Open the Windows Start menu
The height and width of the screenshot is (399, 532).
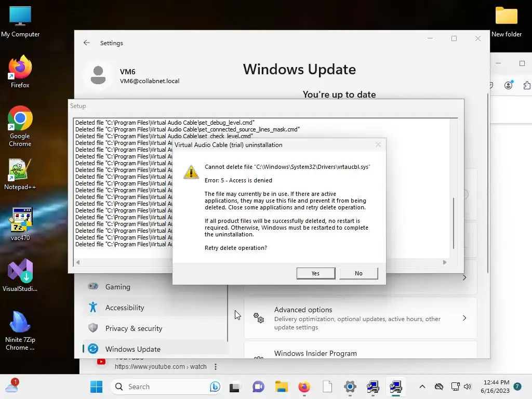pos(96,387)
